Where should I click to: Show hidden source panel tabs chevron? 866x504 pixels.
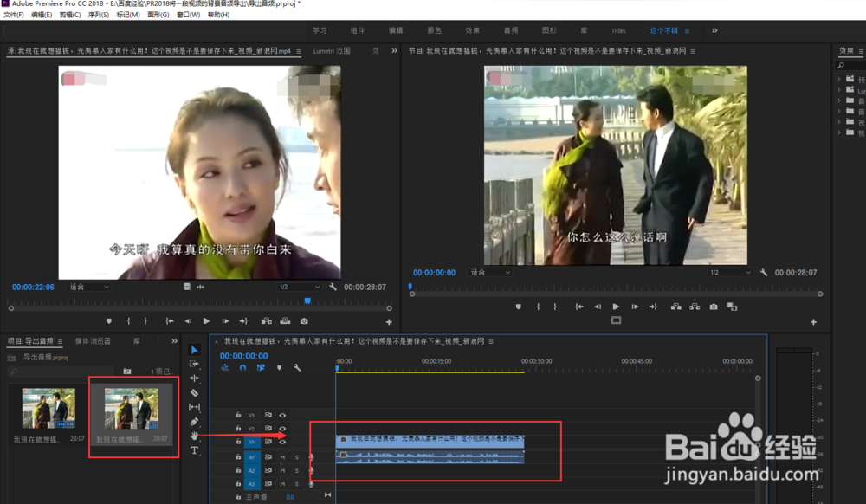coord(394,51)
